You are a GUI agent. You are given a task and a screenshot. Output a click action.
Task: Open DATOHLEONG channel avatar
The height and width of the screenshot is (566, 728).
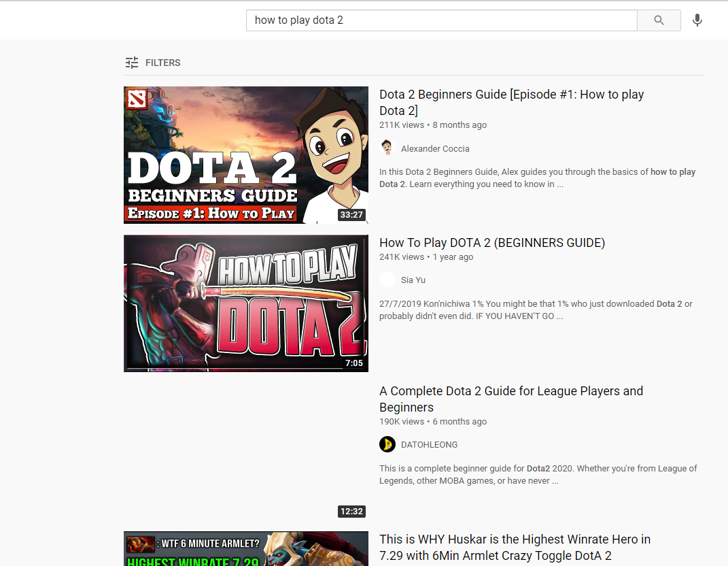point(387,444)
